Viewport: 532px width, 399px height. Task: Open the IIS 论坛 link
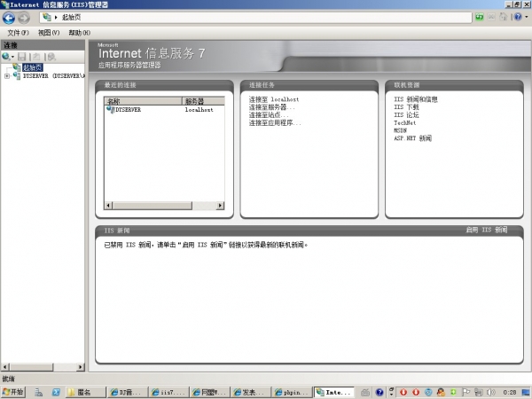406,115
